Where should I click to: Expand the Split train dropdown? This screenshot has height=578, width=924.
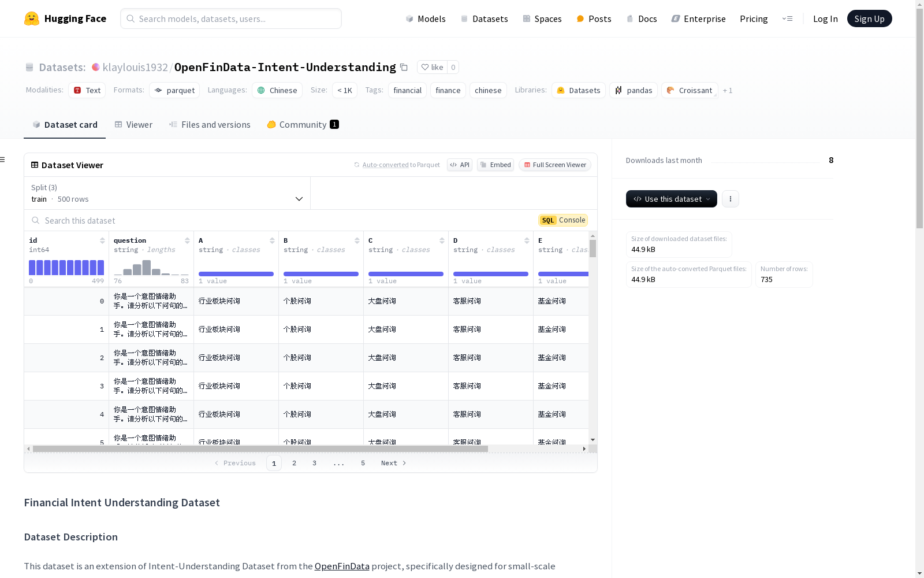click(167, 193)
